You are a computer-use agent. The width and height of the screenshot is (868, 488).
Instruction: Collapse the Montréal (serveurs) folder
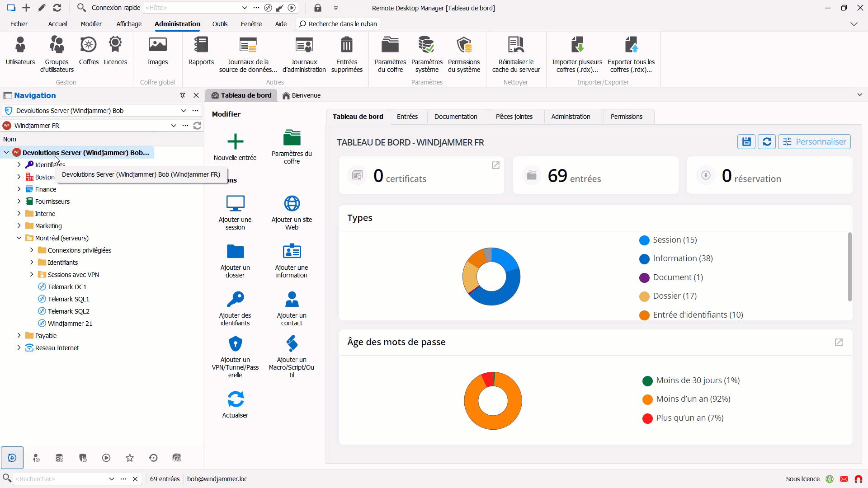[x=19, y=238]
